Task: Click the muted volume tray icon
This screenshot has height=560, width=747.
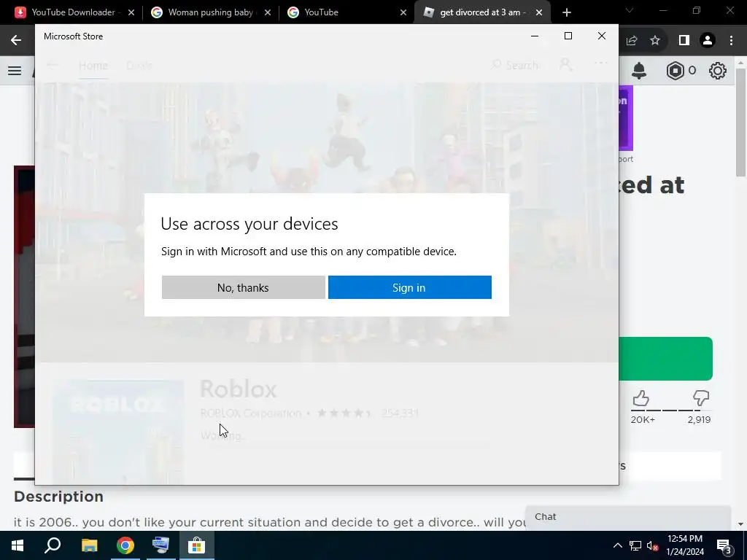Action: click(652, 545)
